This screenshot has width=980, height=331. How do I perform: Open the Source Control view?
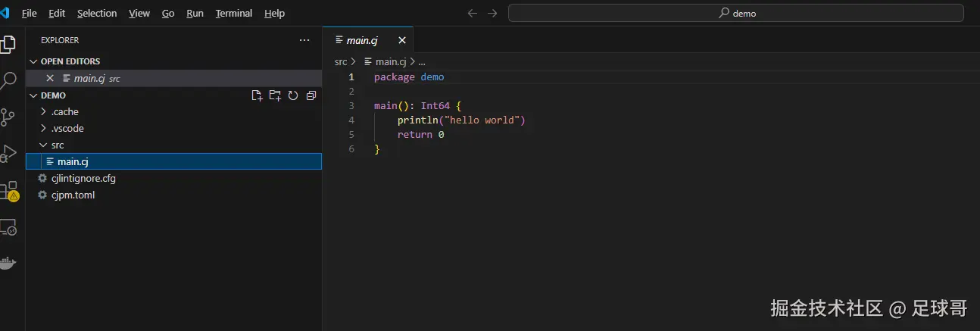click(x=8, y=117)
